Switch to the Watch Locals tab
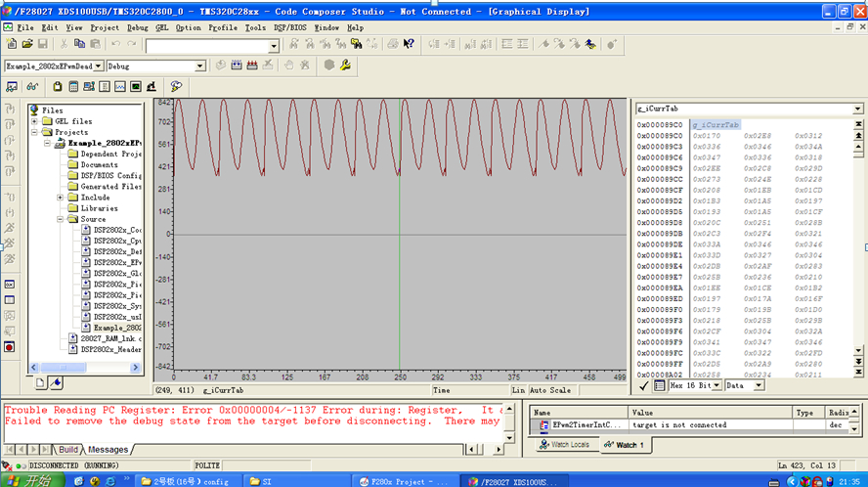Image resolution: width=868 pixels, height=487 pixels. click(x=565, y=446)
